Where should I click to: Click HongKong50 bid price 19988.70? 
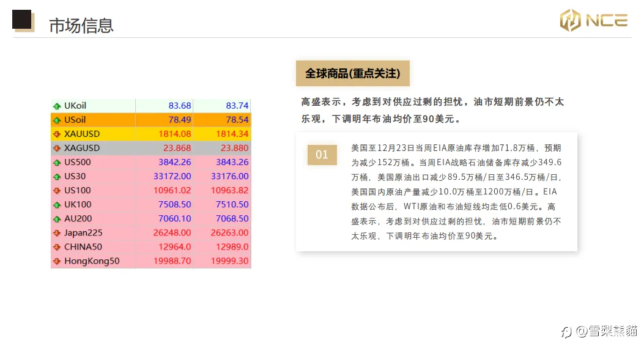(x=172, y=261)
